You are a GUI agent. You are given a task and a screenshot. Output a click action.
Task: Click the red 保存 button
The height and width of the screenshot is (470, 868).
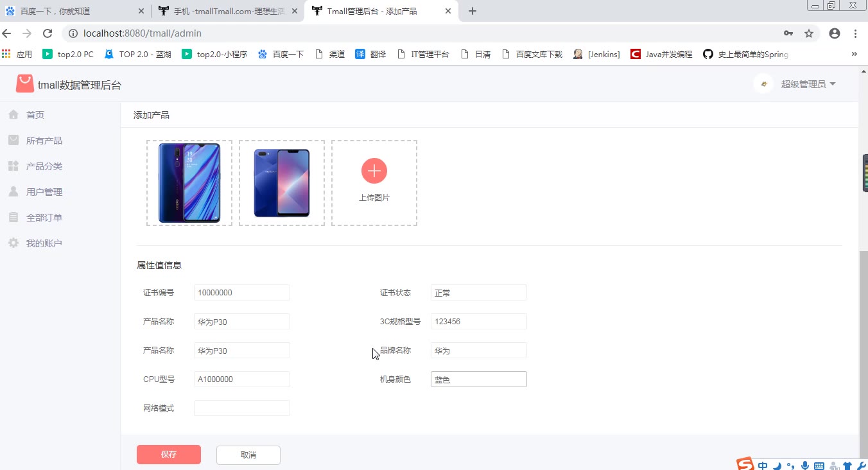[169, 455]
